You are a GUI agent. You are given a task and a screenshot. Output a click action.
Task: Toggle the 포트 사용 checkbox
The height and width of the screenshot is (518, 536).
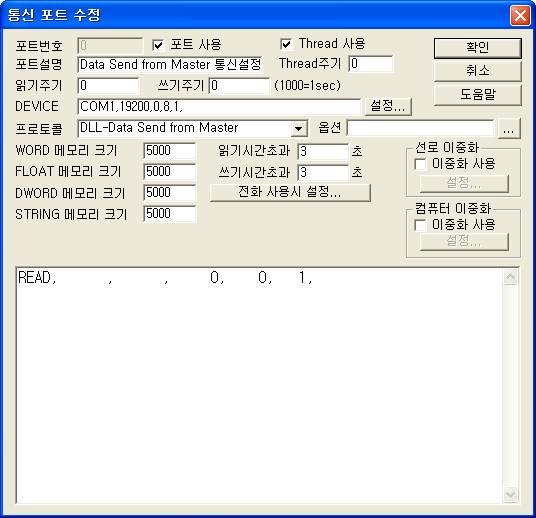(x=158, y=45)
